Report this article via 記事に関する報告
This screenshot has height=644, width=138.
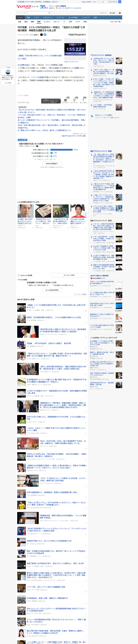point(24,103)
